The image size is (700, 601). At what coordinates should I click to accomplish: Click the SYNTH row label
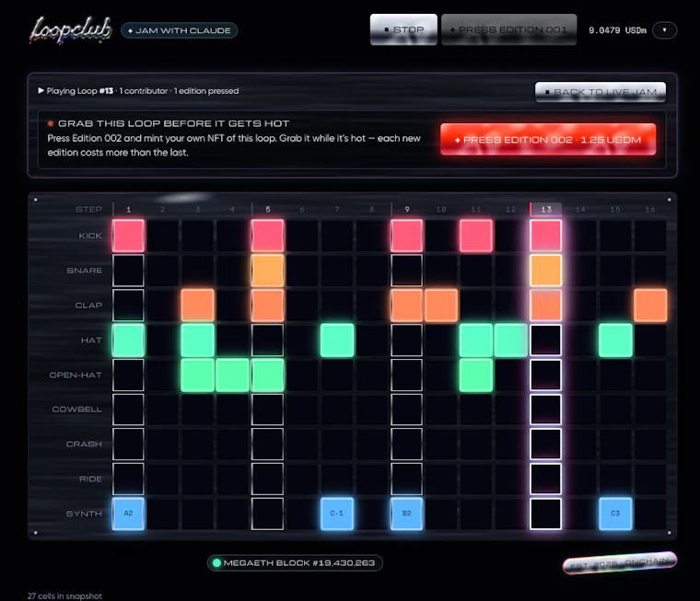[84, 514]
